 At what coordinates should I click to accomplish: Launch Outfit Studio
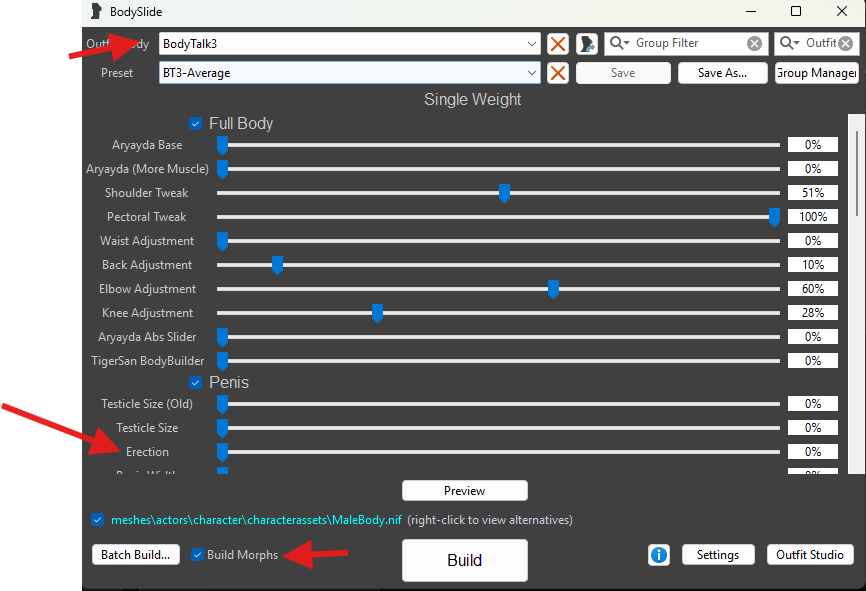810,555
